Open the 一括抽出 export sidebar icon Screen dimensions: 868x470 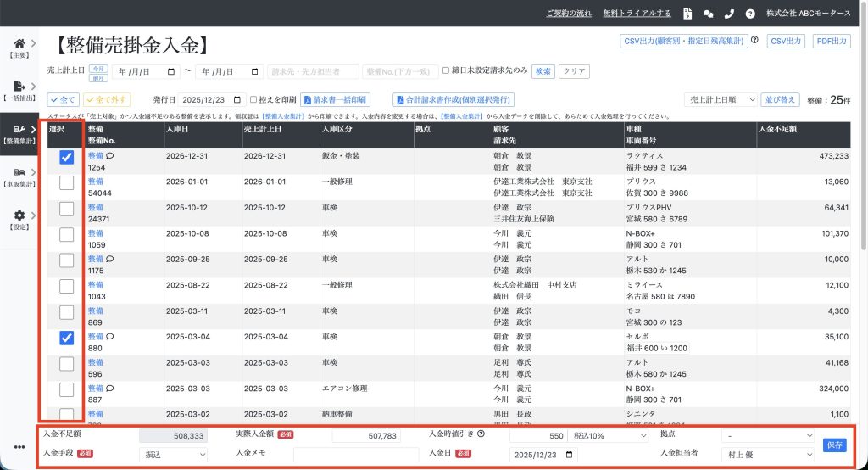[x=19, y=87]
